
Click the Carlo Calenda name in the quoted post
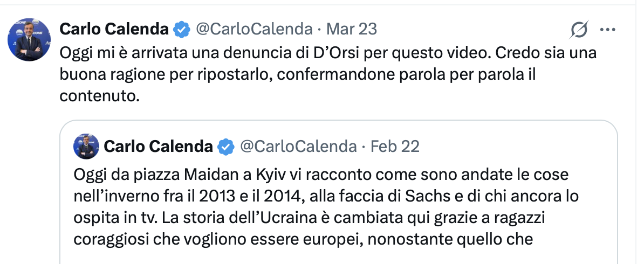click(x=157, y=147)
